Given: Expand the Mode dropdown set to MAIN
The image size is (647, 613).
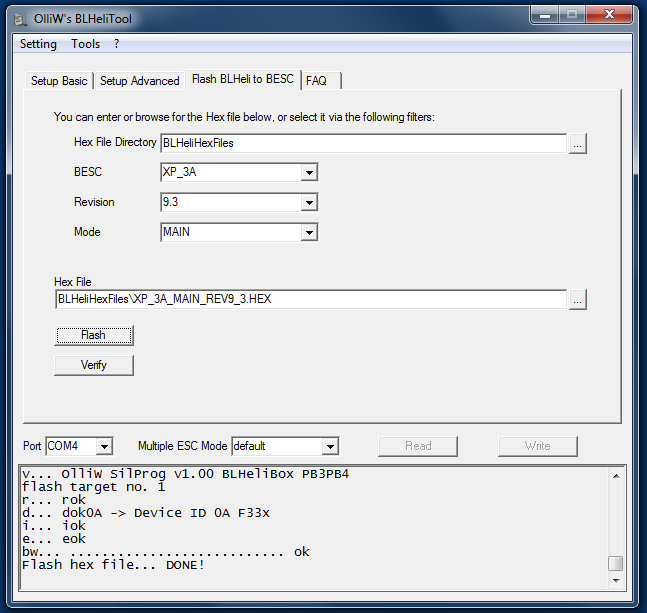Looking at the screenshot, I should click(309, 232).
